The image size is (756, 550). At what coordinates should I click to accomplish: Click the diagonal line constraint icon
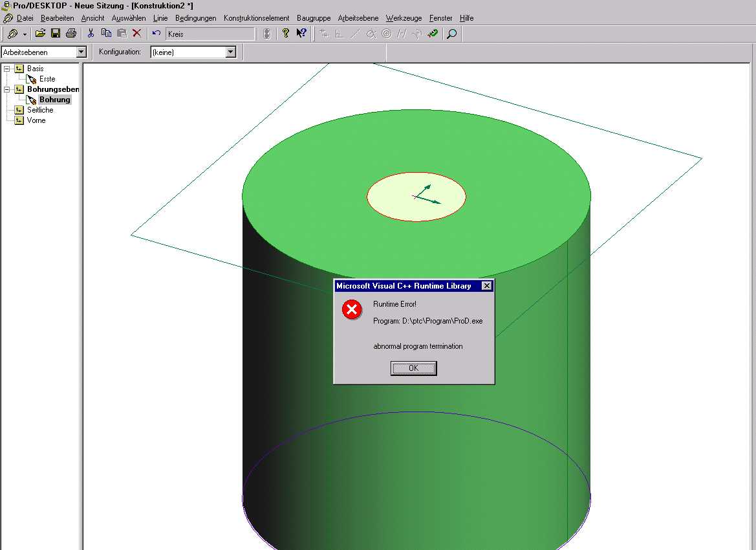point(355,34)
